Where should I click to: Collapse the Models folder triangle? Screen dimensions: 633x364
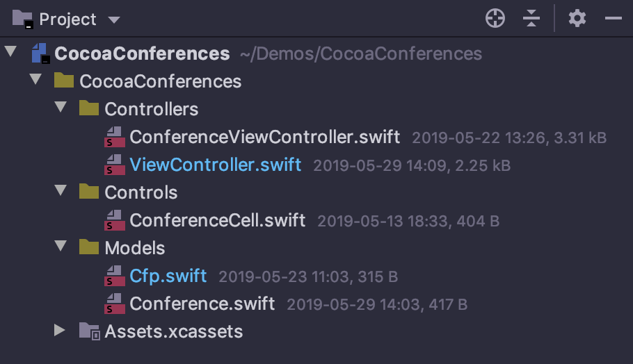click(61, 246)
